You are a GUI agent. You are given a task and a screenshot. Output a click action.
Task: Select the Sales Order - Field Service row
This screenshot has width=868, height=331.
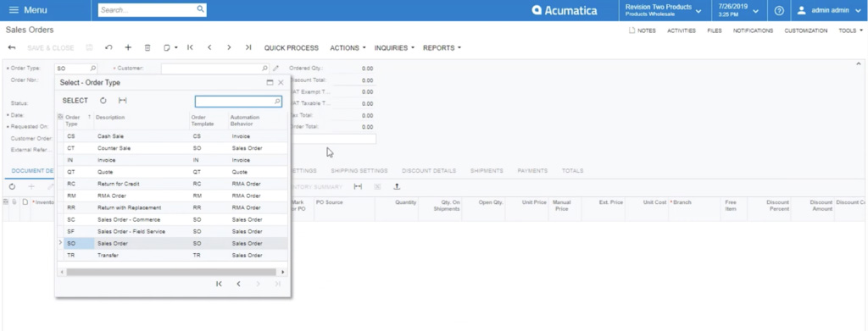coord(173,232)
